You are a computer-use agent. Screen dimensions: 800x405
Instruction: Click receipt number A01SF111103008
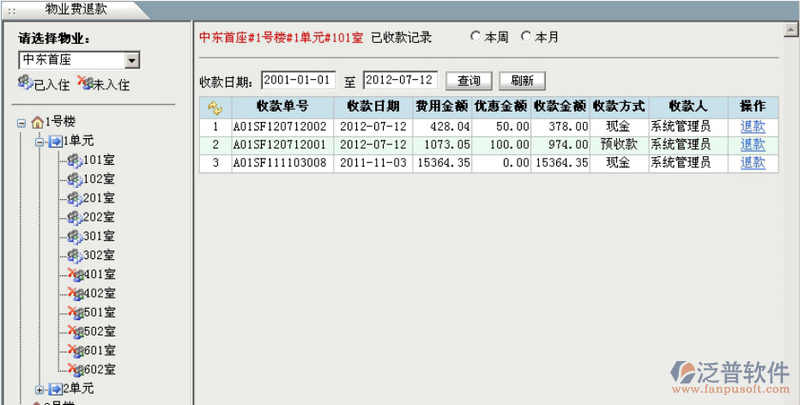point(280,163)
